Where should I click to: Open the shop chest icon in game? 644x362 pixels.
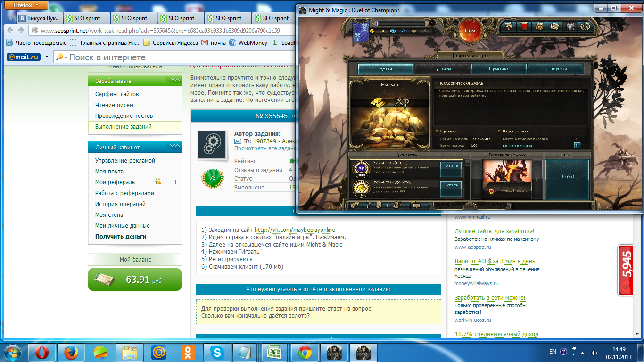(540, 26)
